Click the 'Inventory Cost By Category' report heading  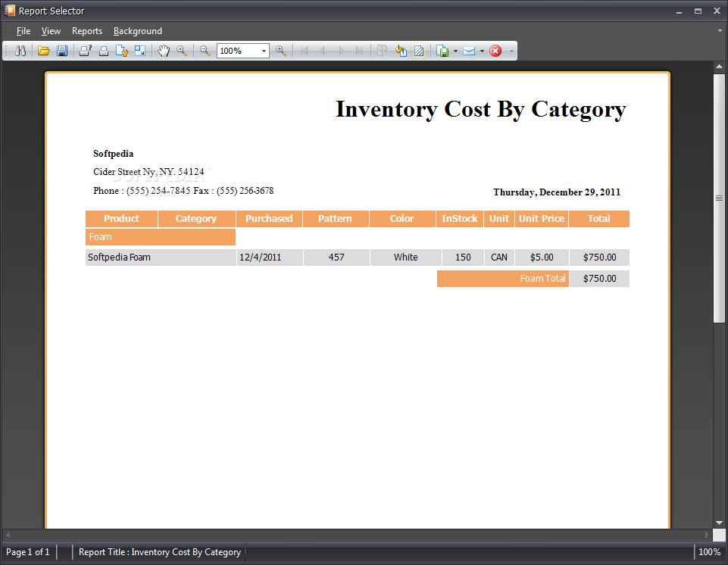[481, 110]
